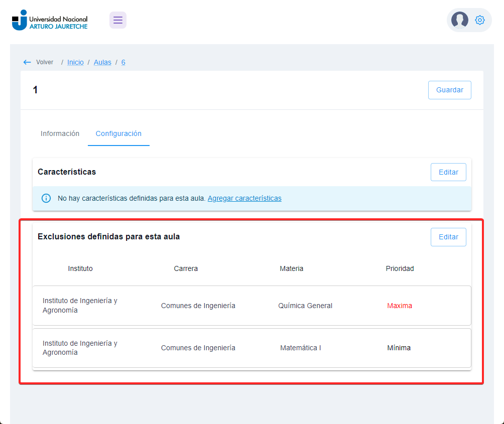Select the Matemática I cell
This screenshot has height=424, width=504.
click(301, 348)
